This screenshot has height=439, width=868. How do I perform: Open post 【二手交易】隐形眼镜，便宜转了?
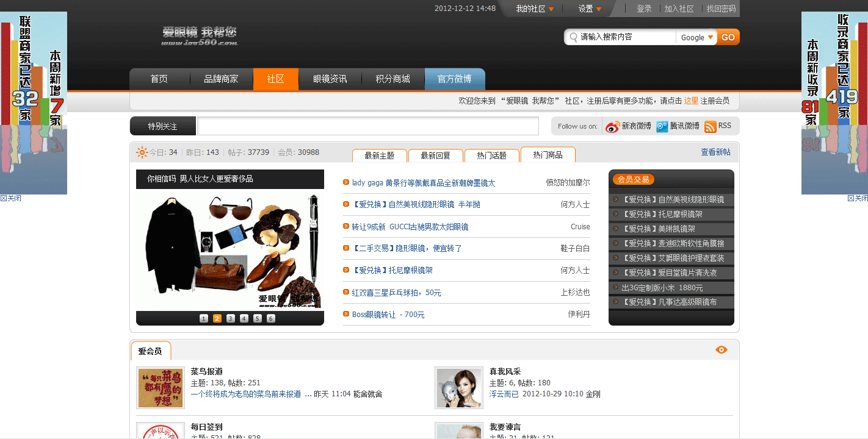pyautogui.click(x=407, y=248)
